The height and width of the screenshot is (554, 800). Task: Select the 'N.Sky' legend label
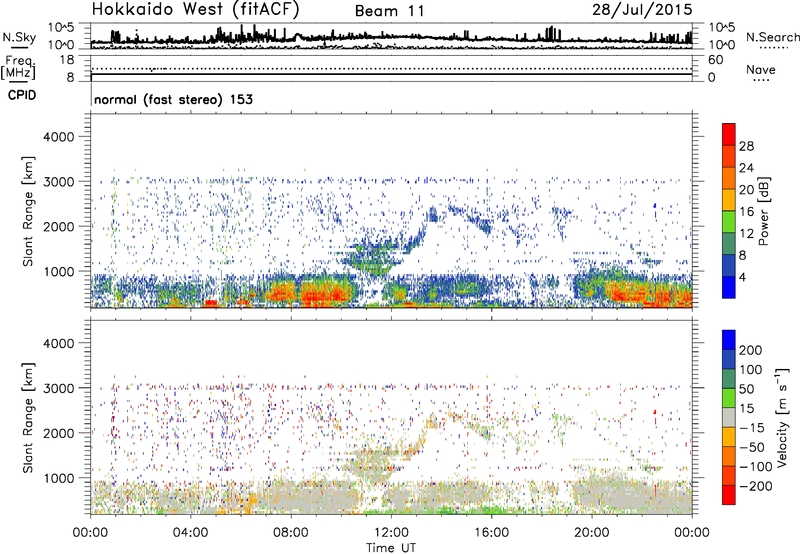pos(19,38)
